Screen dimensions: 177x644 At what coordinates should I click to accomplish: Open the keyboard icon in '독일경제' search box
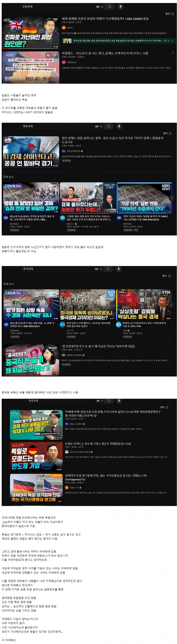coord(98,401)
